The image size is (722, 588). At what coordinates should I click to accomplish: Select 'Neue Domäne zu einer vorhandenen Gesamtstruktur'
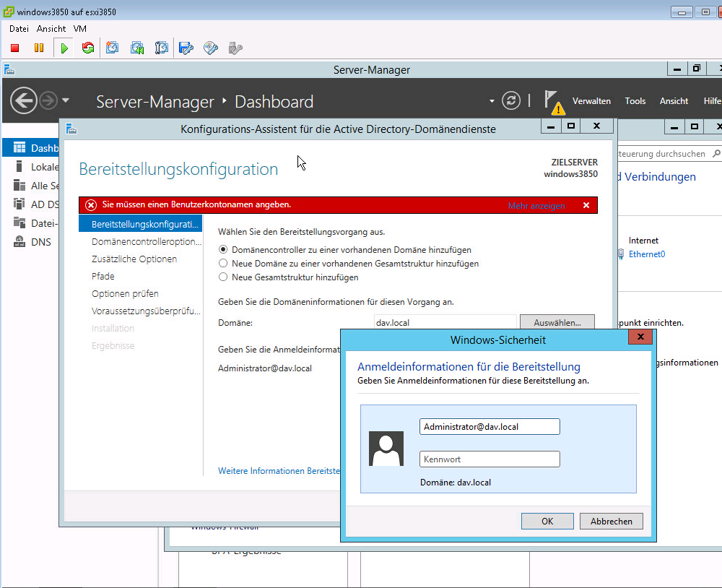223,264
